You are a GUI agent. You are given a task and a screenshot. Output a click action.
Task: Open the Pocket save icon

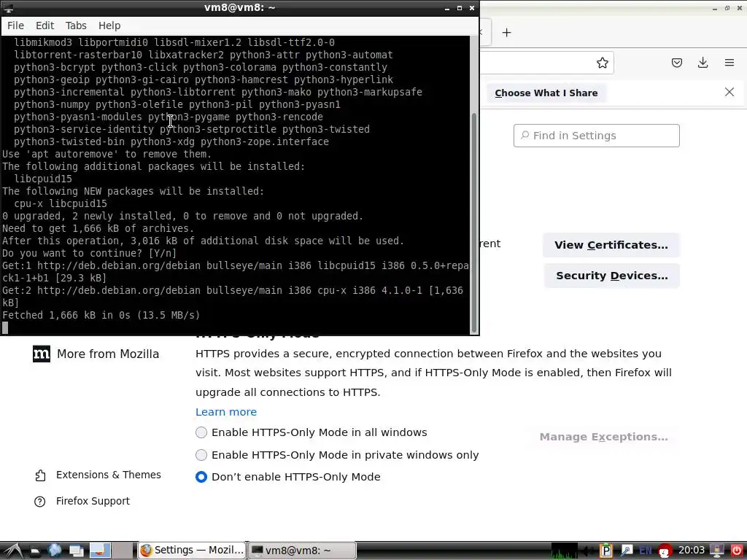676,63
